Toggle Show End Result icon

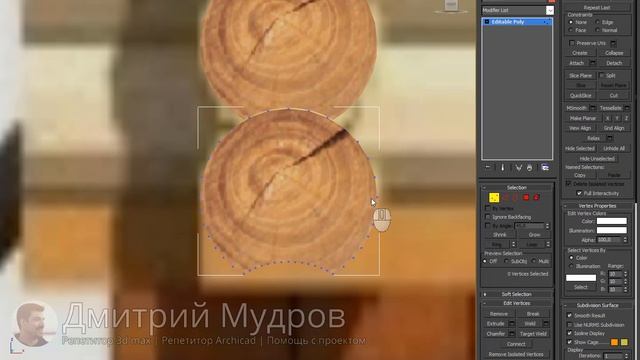tap(502, 167)
